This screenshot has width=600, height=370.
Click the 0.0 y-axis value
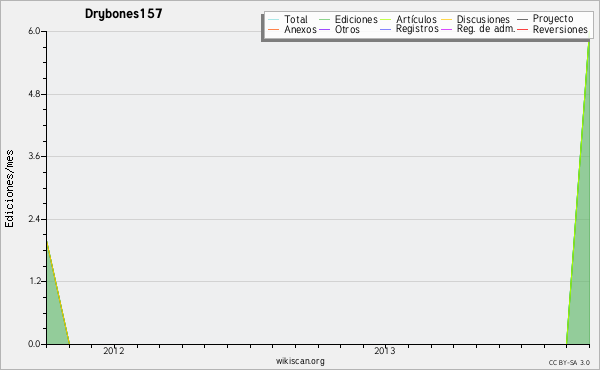click(34, 344)
